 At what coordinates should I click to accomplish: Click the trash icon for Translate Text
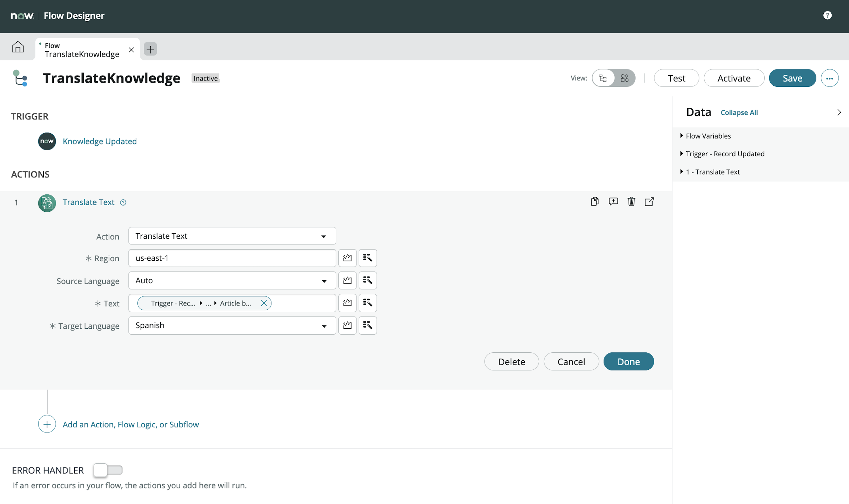631,202
